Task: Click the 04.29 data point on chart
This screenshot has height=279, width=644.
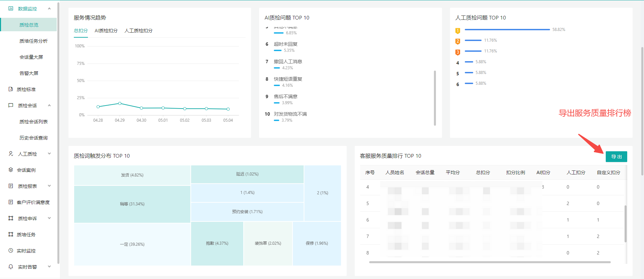Action: (x=120, y=104)
